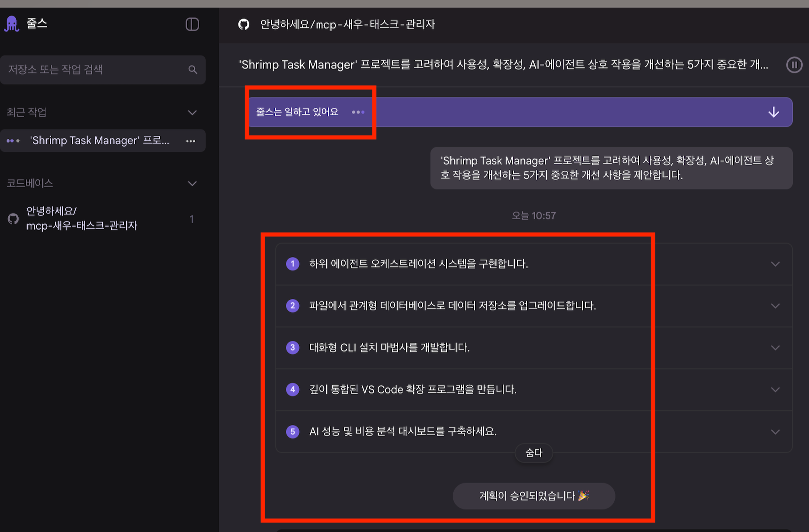Click the 코드베이스 section label

pyautogui.click(x=30, y=183)
